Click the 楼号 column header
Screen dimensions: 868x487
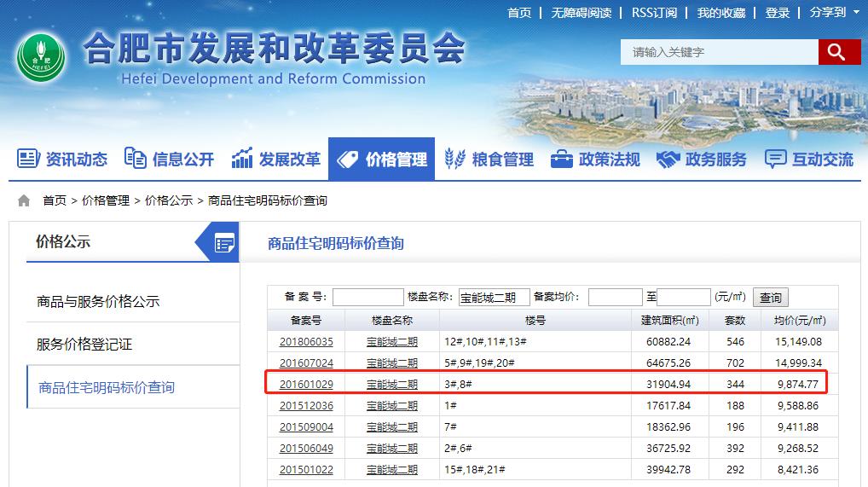click(535, 320)
